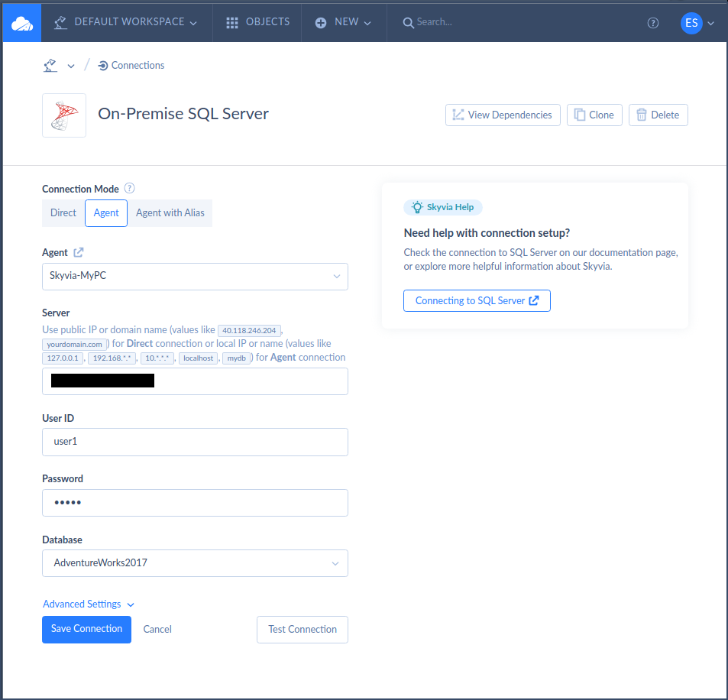Open the Agent external link icon
728x700 pixels.
(x=79, y=252)
